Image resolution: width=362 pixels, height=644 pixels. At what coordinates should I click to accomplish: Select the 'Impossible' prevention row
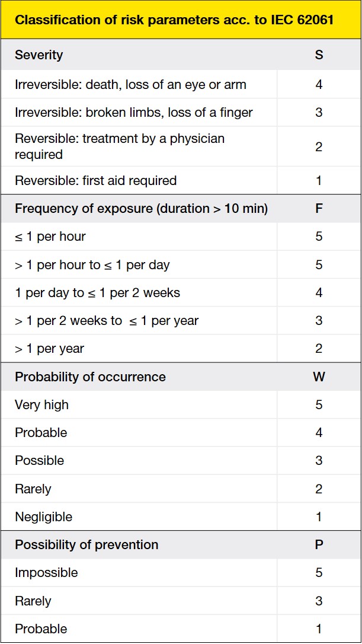click(x=46, y=573)
